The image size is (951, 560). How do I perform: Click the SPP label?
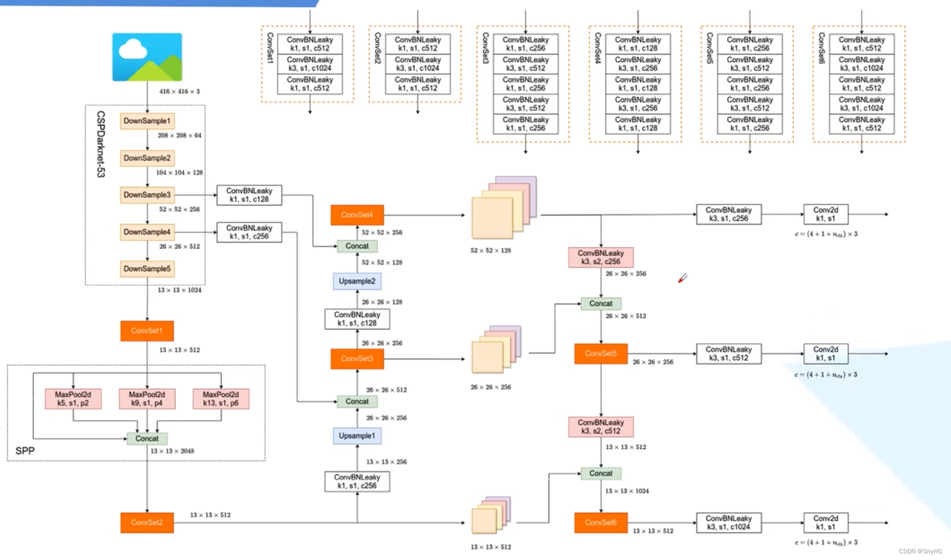(x=25, y=450)
